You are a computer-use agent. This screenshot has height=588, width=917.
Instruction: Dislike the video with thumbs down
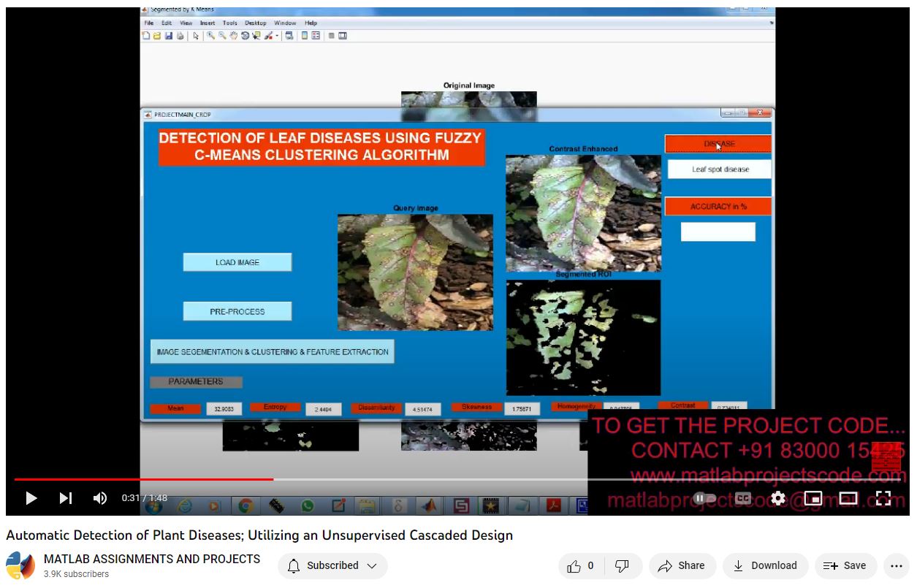coord(623,565)
